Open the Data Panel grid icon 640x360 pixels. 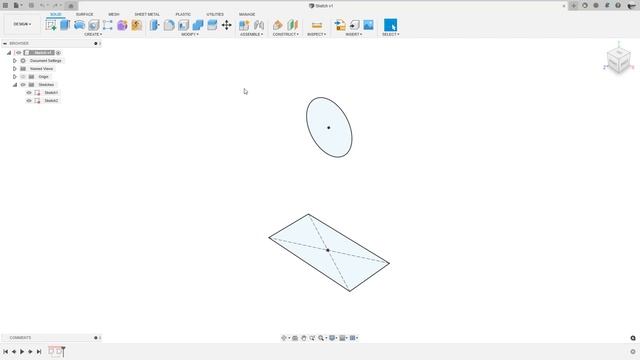tap(5, 5)
